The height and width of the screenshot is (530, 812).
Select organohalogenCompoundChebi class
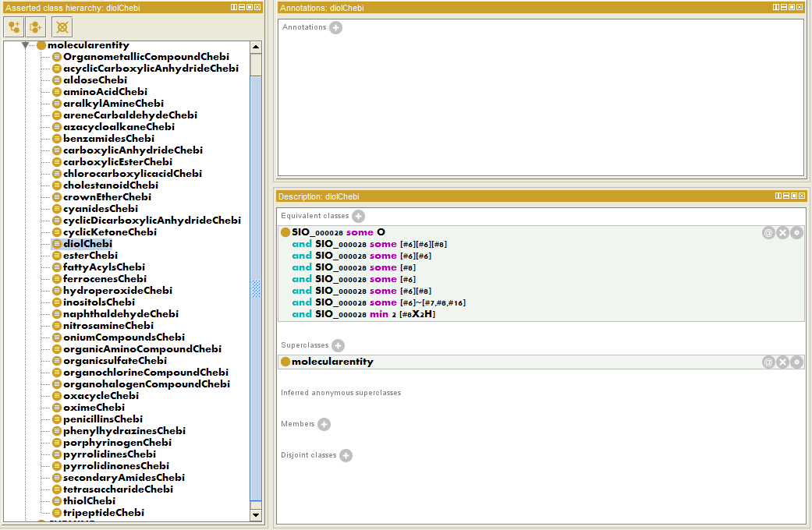click(x=147, y=384)
